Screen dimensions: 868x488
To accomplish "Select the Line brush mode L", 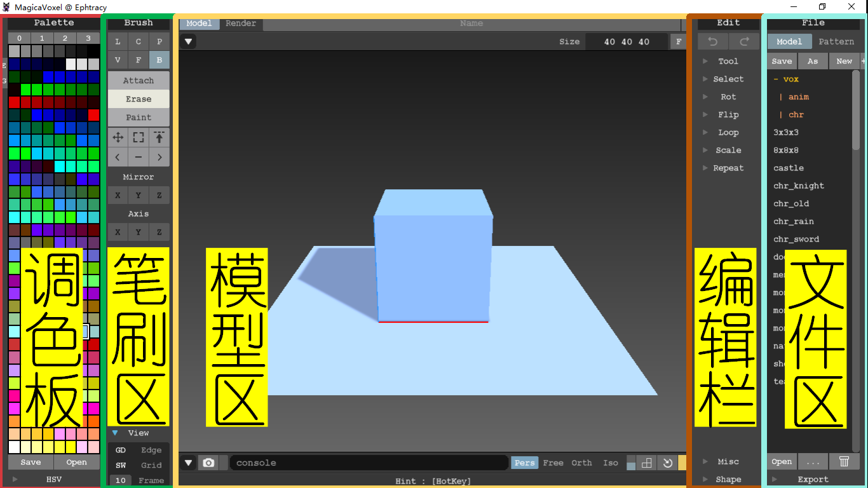I will (x=117, y=41).
